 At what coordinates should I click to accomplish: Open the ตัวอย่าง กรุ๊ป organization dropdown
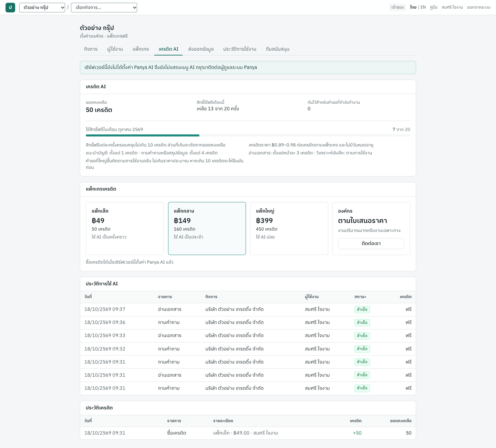(x=42, y=8)
